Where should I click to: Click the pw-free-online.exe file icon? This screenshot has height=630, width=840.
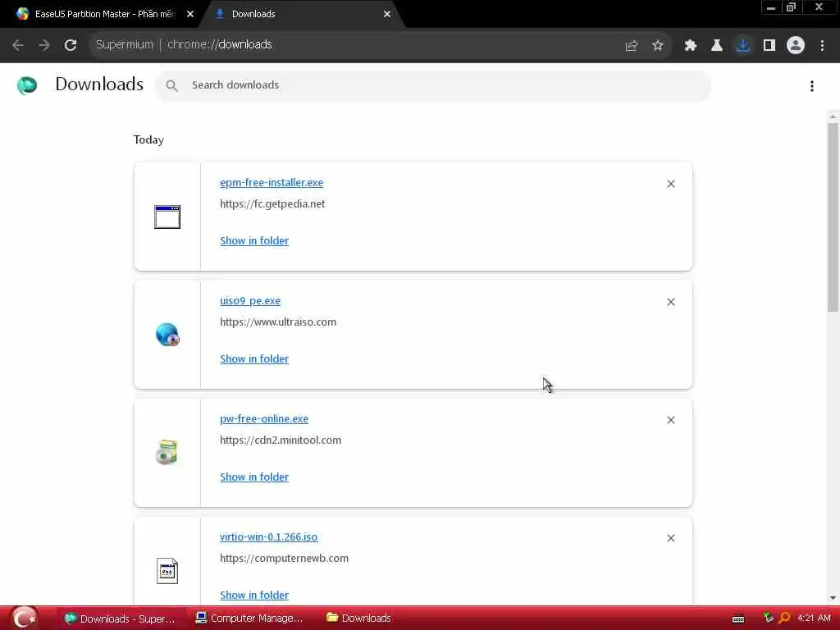coord(167,452)
